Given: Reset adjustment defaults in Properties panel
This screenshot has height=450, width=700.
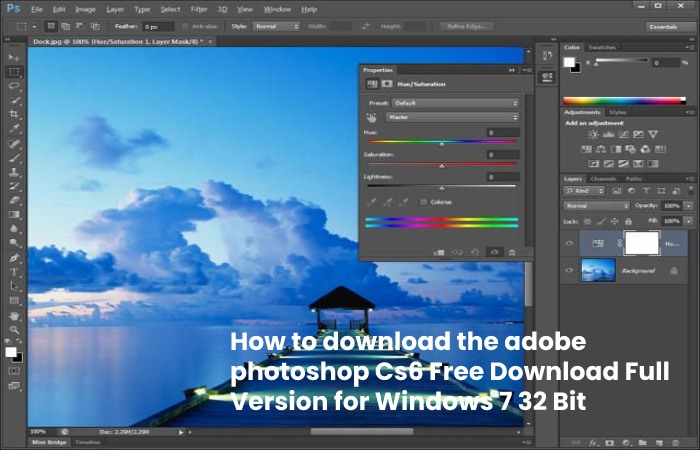Looking at the screenshot, I should click(475, 252).
